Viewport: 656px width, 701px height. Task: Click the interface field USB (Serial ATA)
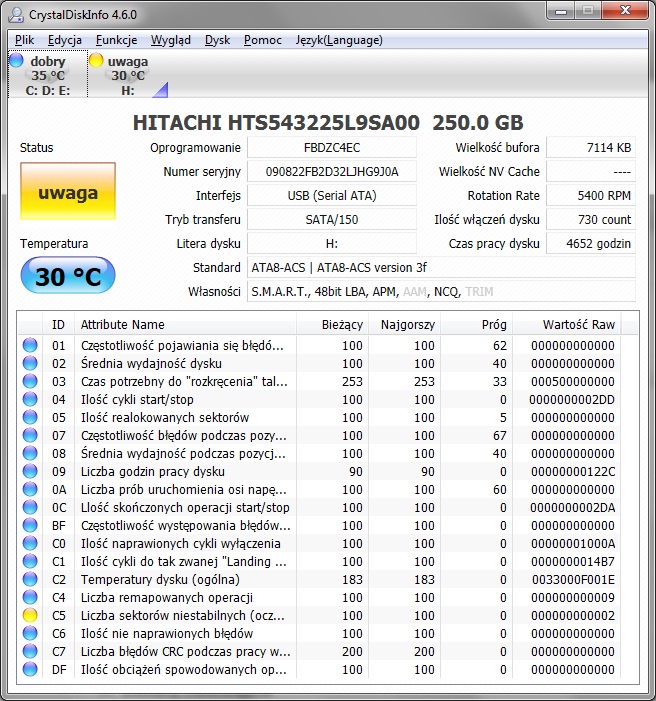(332, 195)
